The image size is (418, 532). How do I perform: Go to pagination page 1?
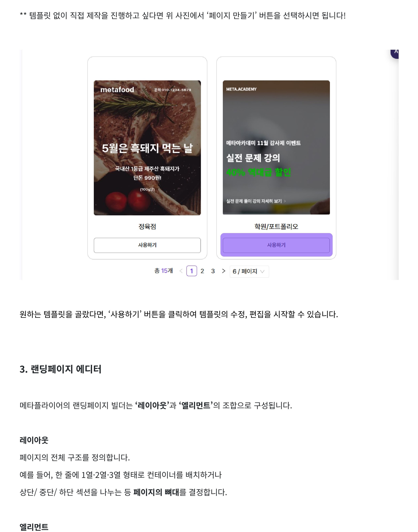(192, 271)
